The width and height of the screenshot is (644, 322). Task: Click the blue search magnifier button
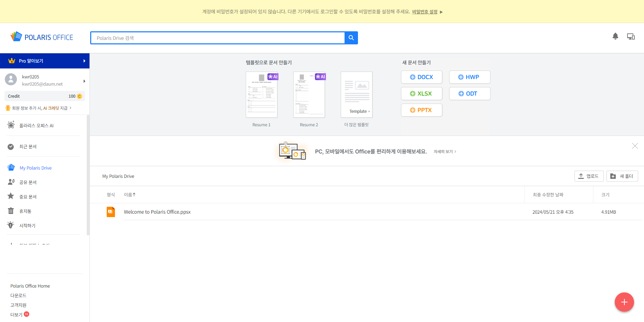point(351,38)
